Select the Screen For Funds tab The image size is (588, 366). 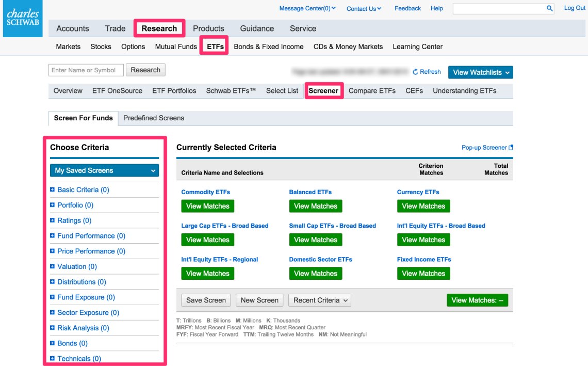click(83, 118)
